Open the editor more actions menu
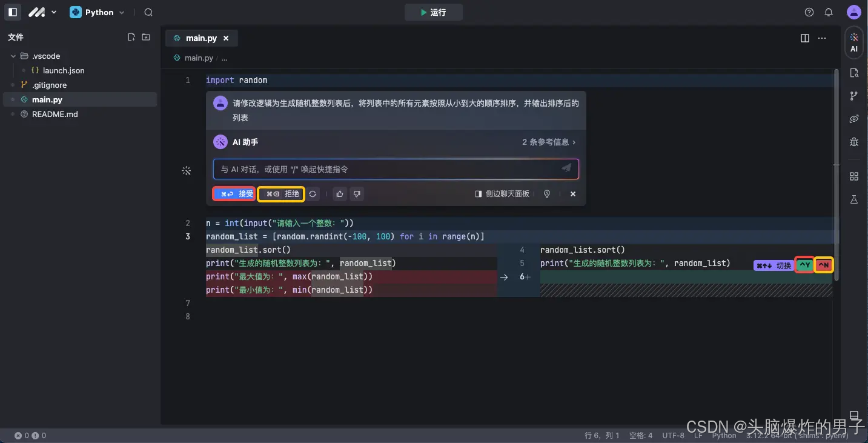The height and width of the screenshot is (443, 868). (821, 38)
